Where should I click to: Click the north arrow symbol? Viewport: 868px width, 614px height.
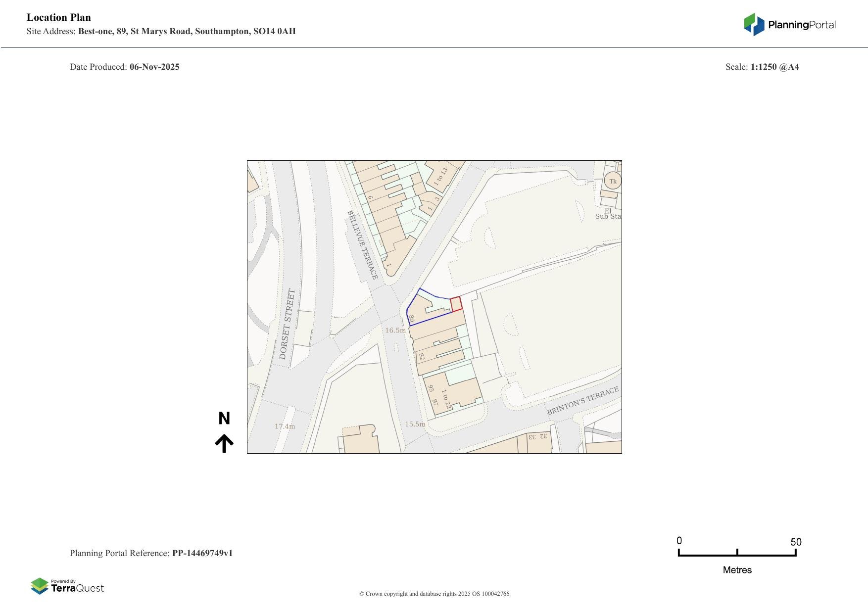click(224, 443)
